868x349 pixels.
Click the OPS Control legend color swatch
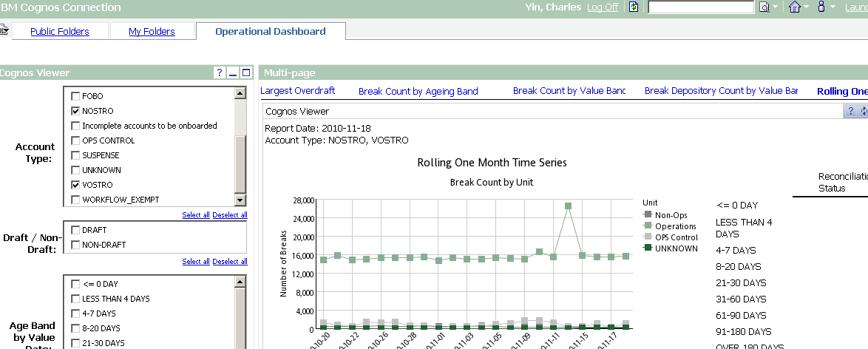[647, 237]
